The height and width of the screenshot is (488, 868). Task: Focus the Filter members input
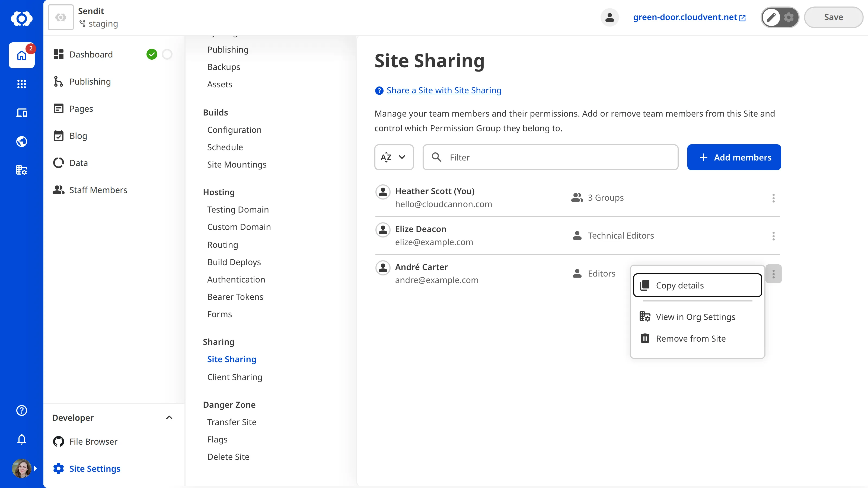550,157
